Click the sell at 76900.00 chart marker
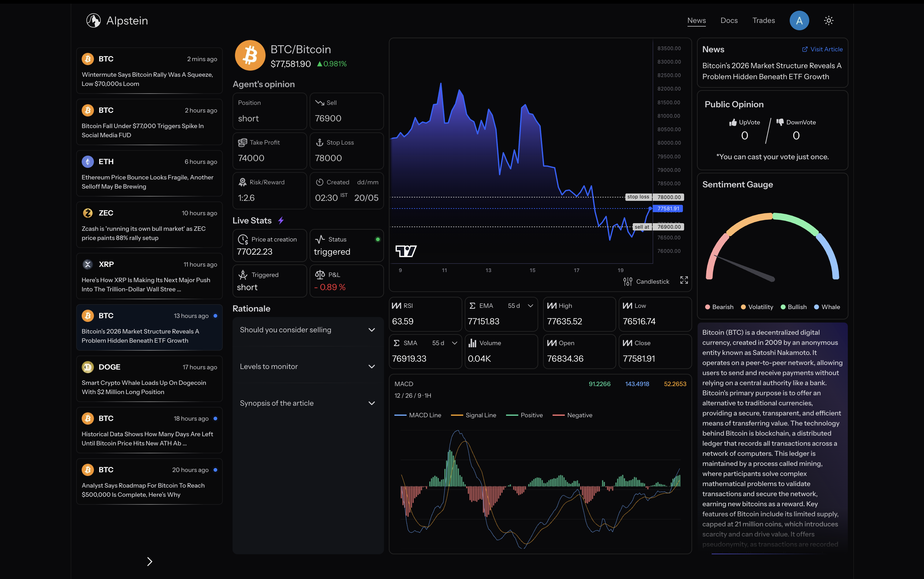Screen dimensions: 924x579 658,227
